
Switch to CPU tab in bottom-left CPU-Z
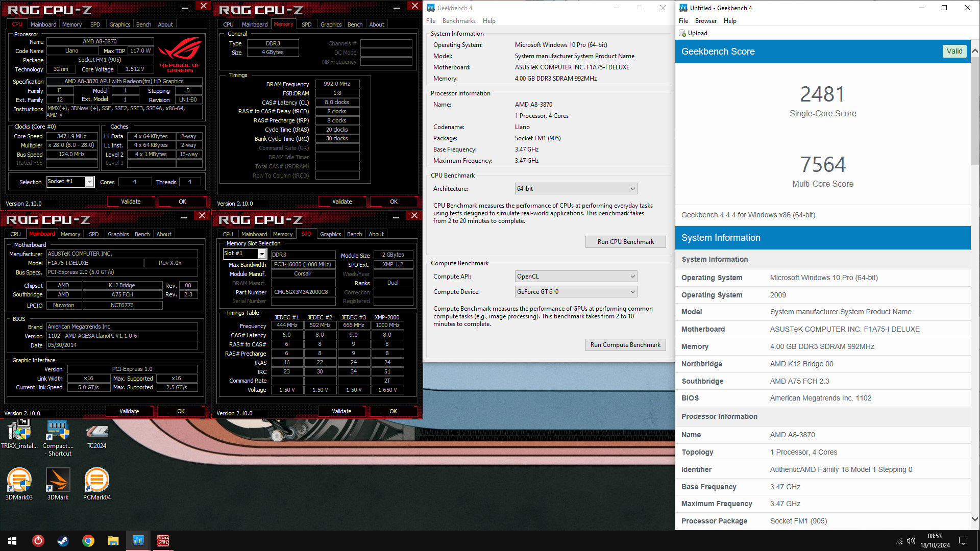tap(16, 234)
